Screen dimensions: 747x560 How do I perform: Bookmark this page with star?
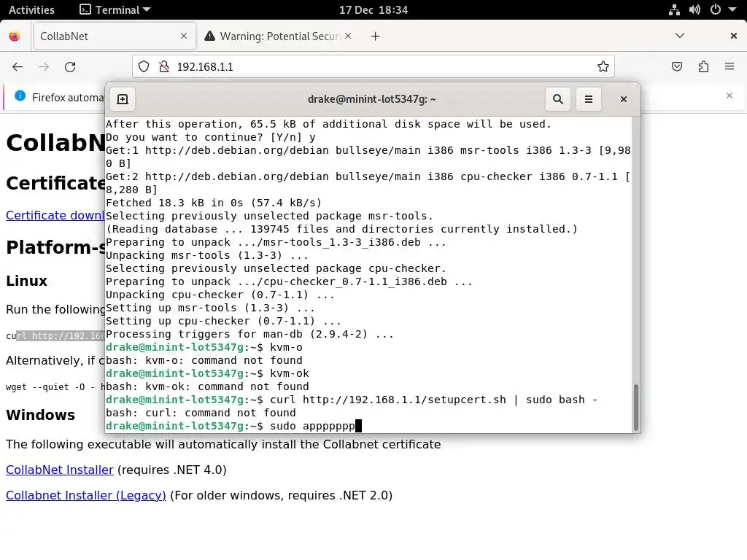[x=603, y=66]
